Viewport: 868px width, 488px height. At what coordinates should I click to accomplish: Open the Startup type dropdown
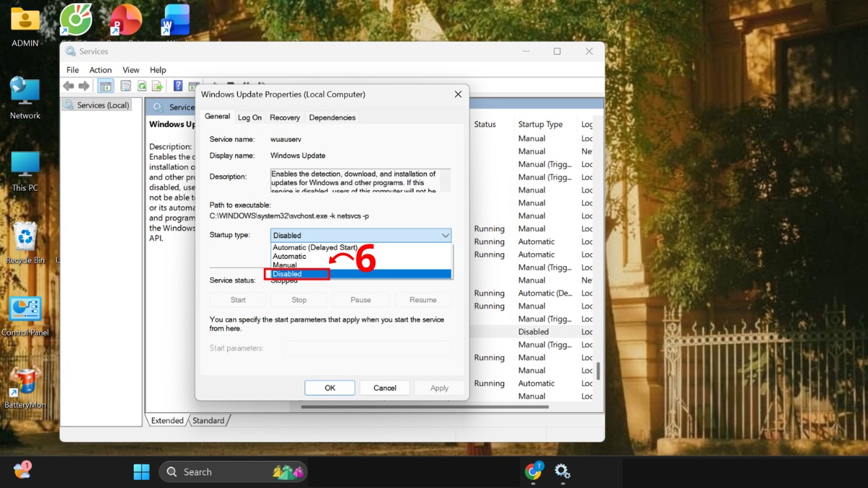coord(445,235)
